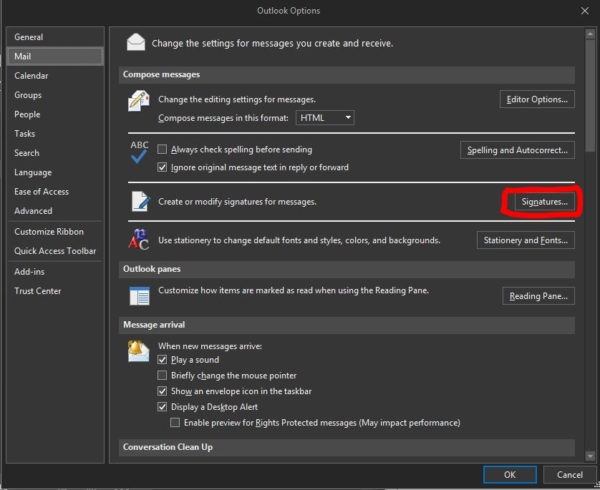Enable Always check spelling before sending
The width and height of the screenshot is (600, 490).
(x=162, y=149)
